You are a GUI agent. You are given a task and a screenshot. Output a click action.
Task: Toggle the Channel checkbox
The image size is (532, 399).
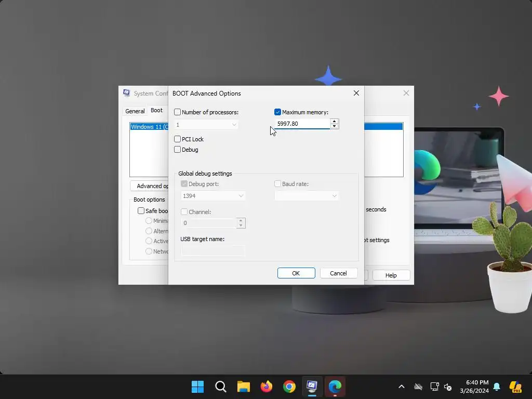click(184, 212)
